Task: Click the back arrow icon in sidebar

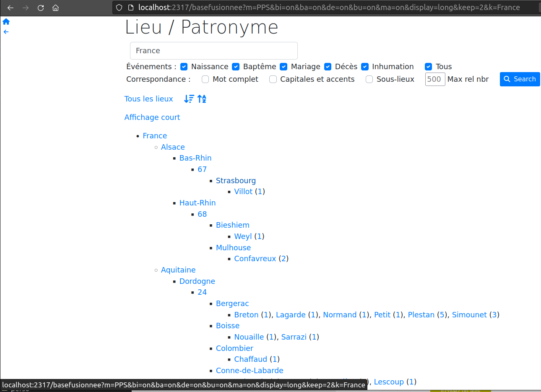Action: click(6, 32)
